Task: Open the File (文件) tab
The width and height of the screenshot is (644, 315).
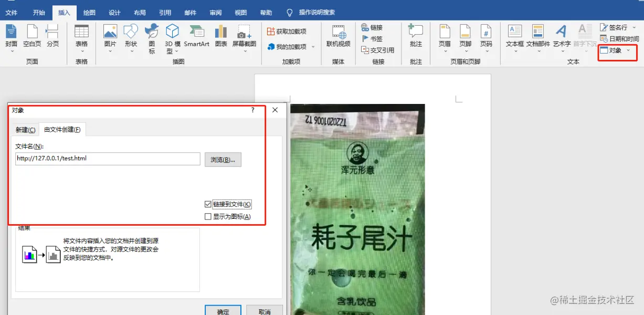Action: tap(12, 13)
